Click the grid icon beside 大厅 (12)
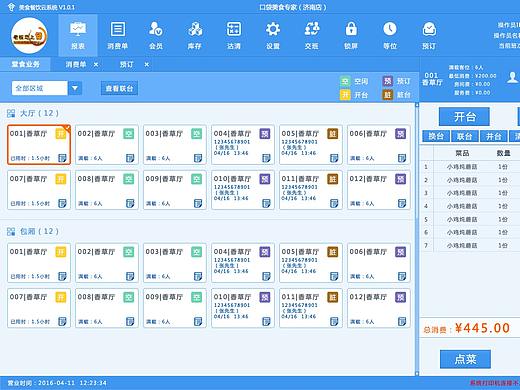 (x=11, y=113)
